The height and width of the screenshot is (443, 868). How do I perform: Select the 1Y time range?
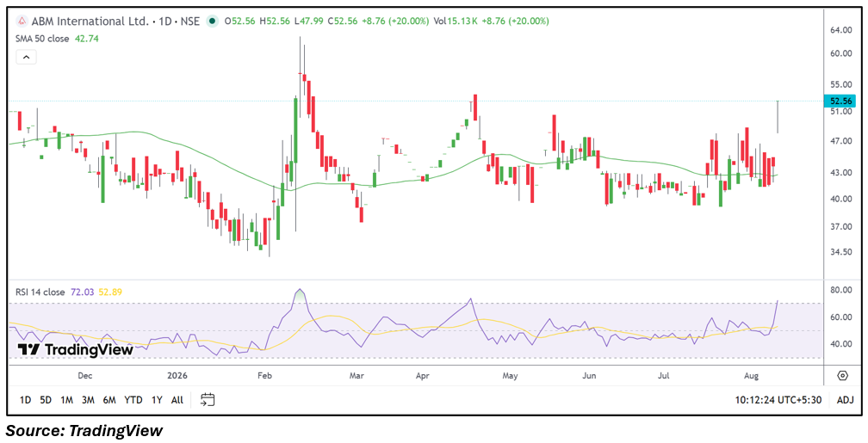tap(157, 400)
